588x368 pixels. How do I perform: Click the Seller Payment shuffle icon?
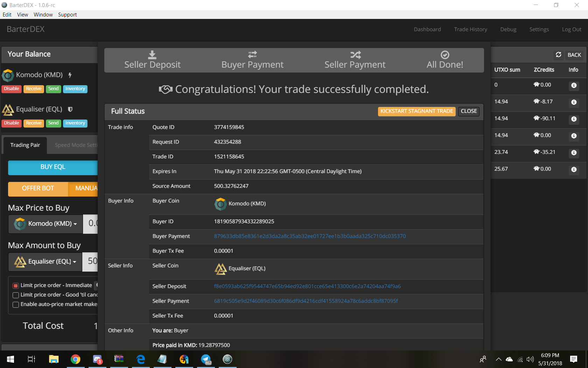pos(356,55)
